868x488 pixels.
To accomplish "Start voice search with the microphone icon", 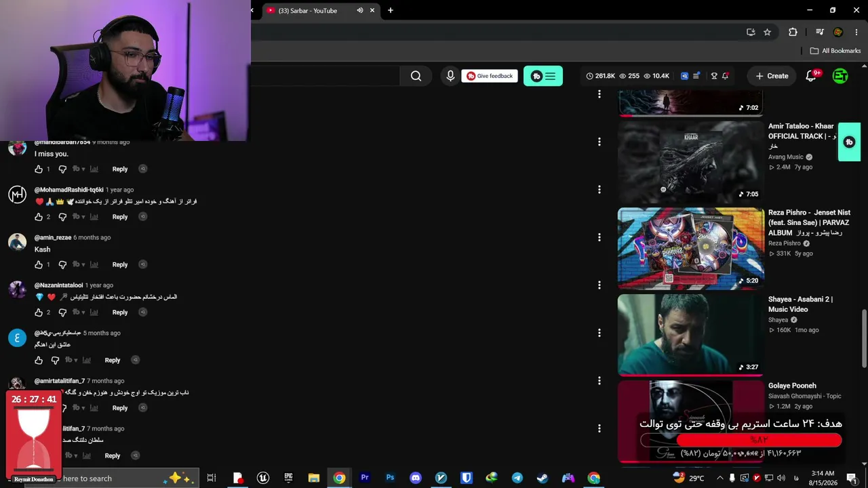I will pos(450,76).
